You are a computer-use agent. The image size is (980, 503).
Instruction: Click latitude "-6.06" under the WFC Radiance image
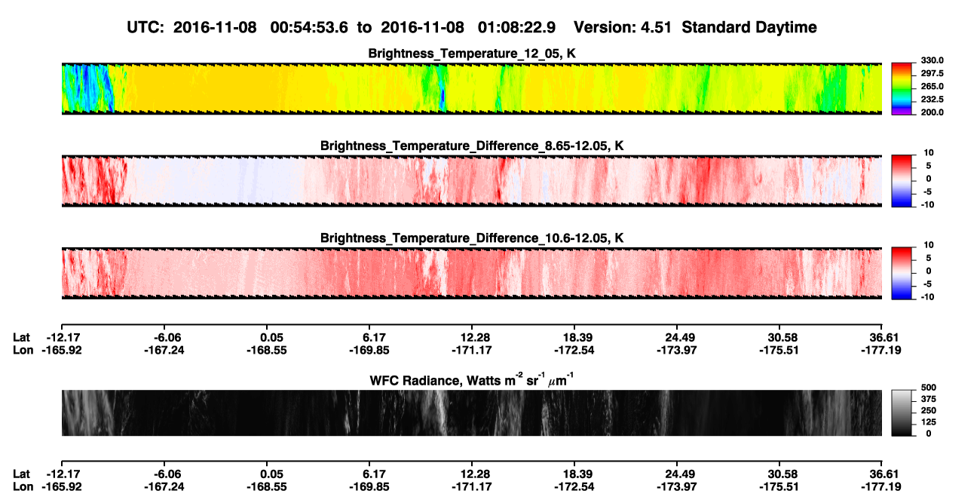click(x=164, y=474)
